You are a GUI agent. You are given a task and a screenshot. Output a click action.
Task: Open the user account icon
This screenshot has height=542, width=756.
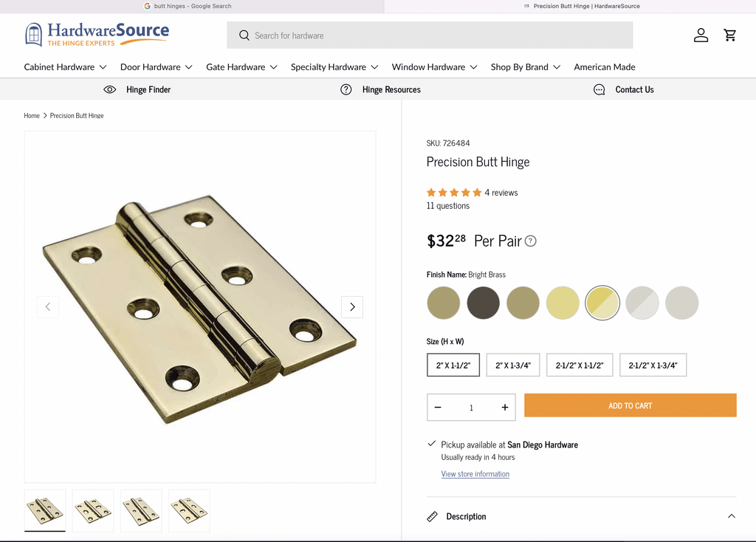pos(701,35)
